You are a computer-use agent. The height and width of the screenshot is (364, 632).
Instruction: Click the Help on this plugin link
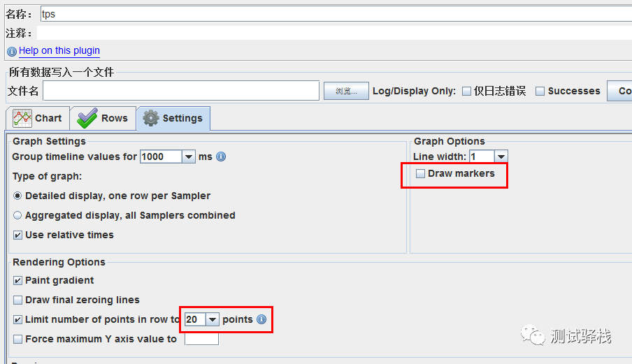(59, 51)
